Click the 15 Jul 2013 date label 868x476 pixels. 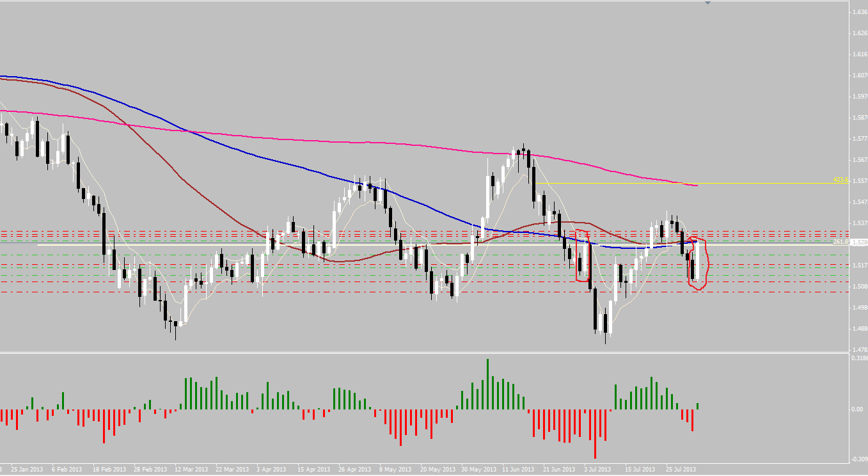coord(641,469)
